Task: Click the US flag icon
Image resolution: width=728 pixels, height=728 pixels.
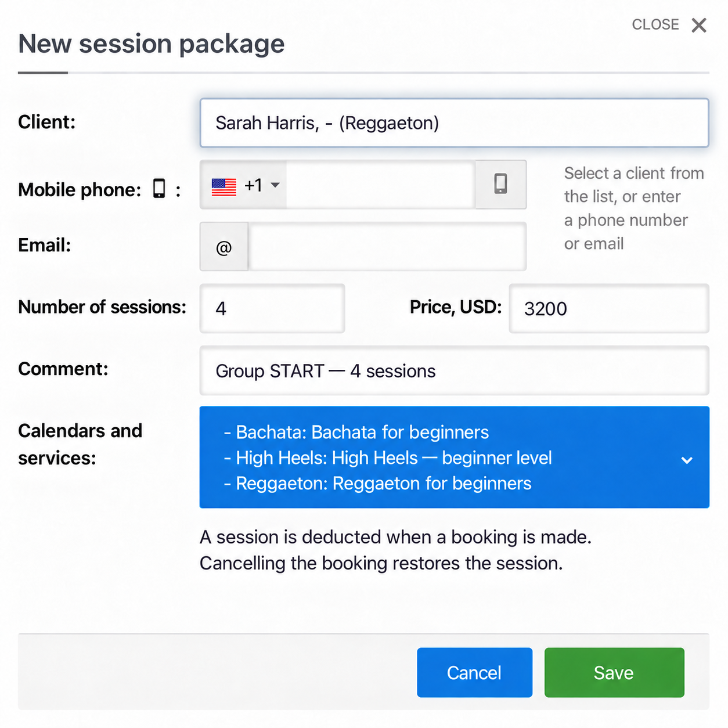Action: coord(224,186)
